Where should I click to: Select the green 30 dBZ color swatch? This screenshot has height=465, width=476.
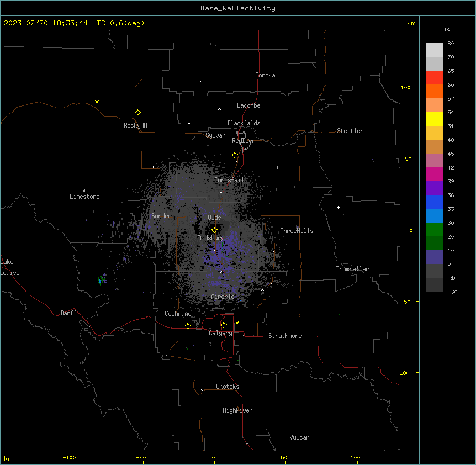click(434, 230)
